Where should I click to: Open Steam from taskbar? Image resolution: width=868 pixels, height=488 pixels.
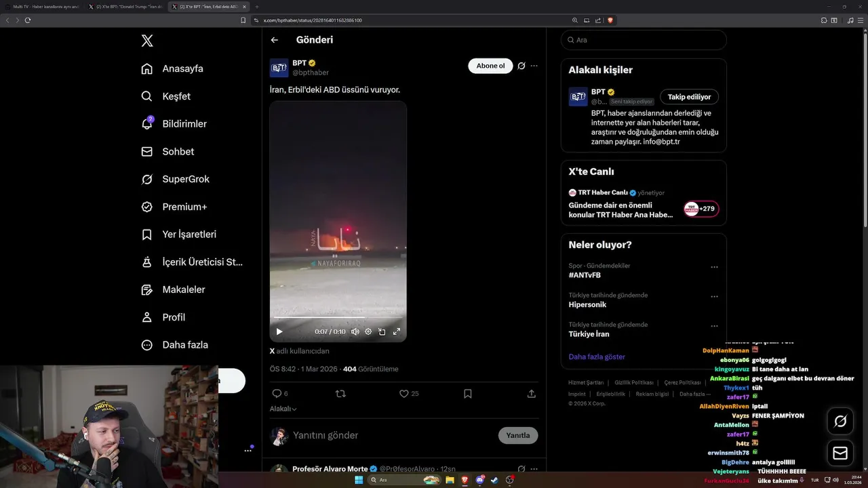tap(494, 480)
